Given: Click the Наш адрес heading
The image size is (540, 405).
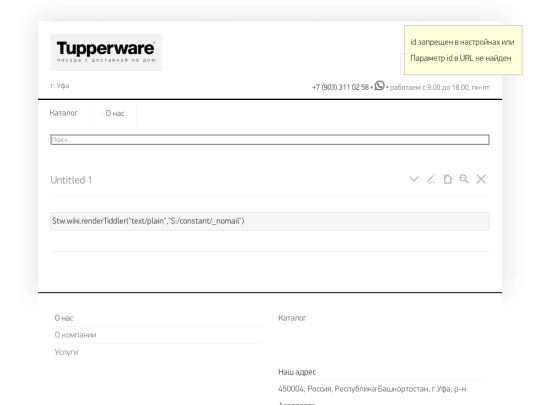Looking at the screenshot, I should click(x=297, y=372).
